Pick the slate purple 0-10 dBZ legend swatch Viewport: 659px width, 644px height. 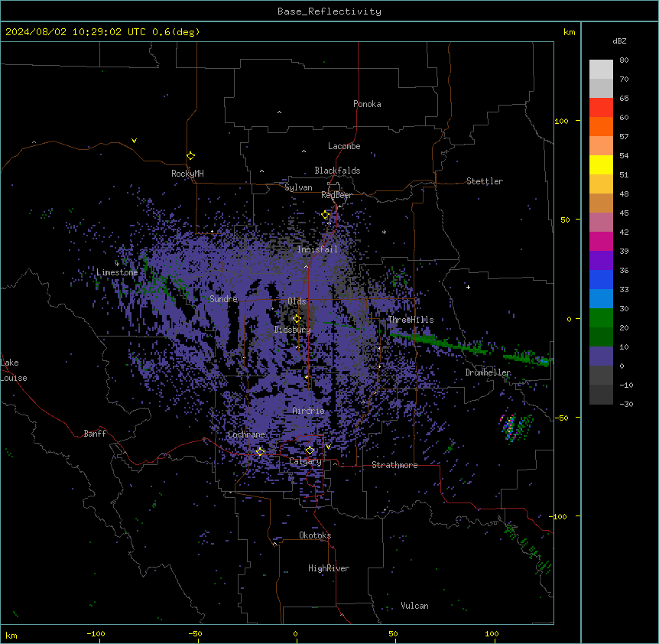601,356
